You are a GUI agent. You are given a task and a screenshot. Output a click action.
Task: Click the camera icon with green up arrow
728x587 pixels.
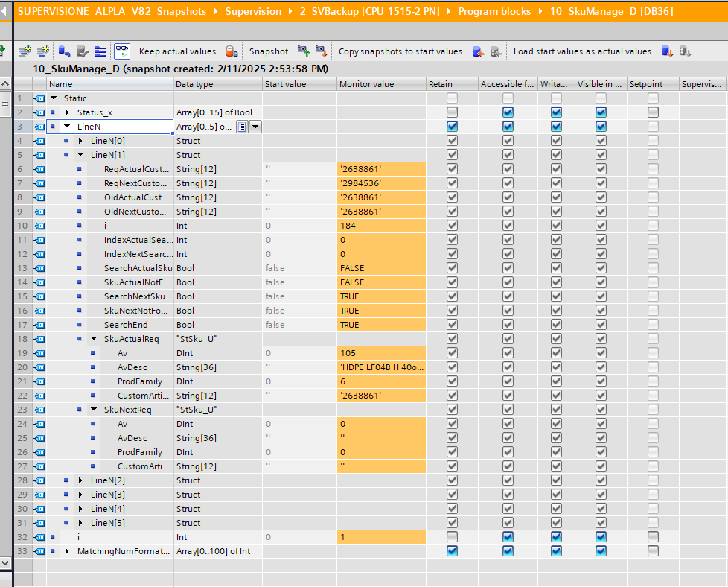(304, 51)
